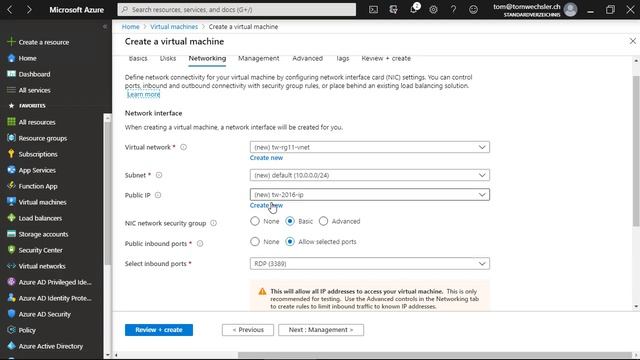The width and height of the screenshot is (640, 360).
Task: Switch to the Disks tab
Action: click(168, 58)
